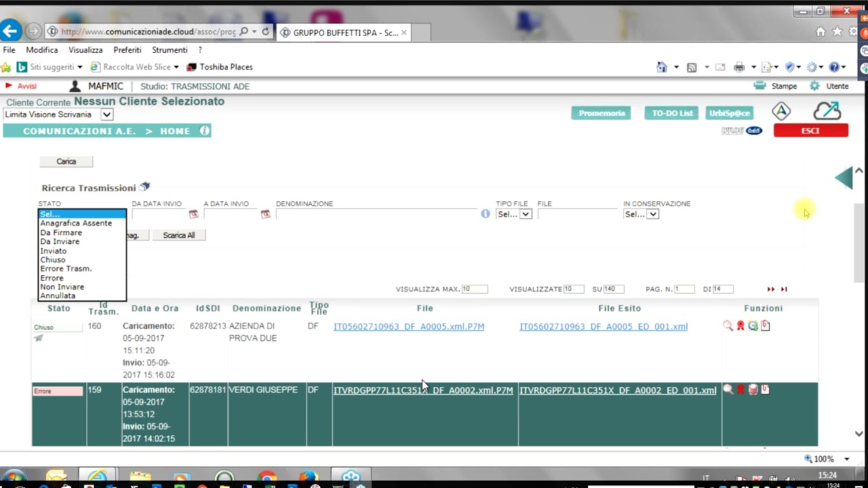
Task: Click into the PAG. N. field
Action: point(684,289)
